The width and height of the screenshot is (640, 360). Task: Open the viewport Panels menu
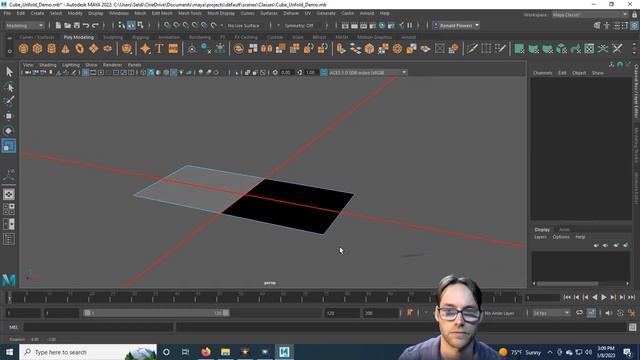point(134,65)
